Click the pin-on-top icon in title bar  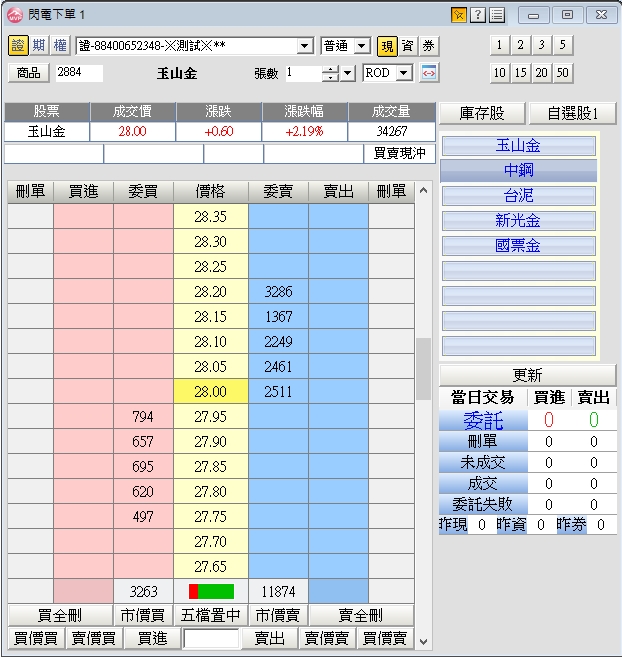coord(458,15)
